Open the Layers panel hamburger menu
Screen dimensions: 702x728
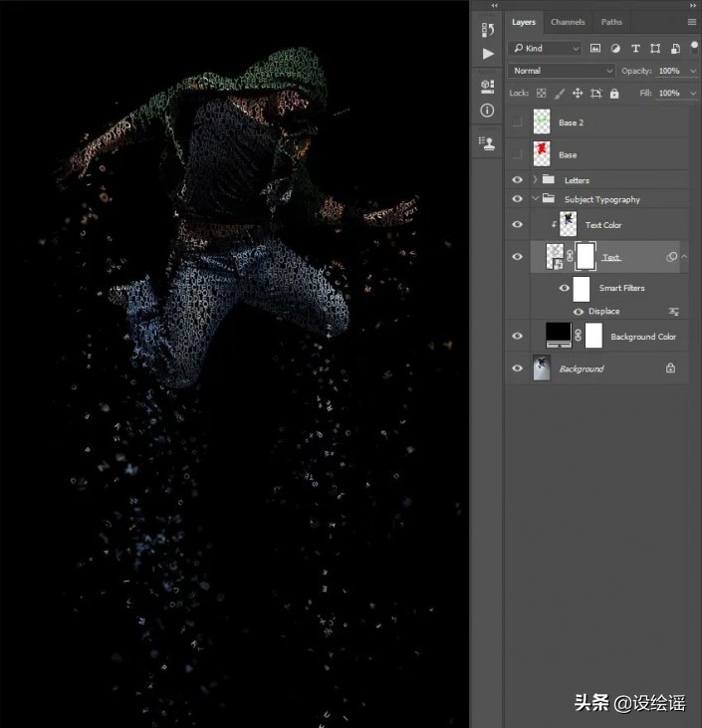pos(692,22)
